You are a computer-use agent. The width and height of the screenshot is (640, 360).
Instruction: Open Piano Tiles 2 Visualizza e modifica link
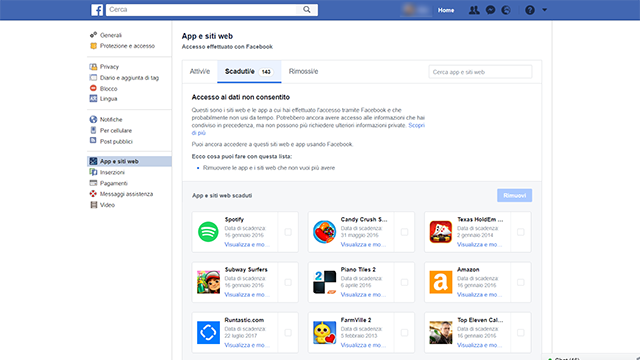tap(363, 295)
